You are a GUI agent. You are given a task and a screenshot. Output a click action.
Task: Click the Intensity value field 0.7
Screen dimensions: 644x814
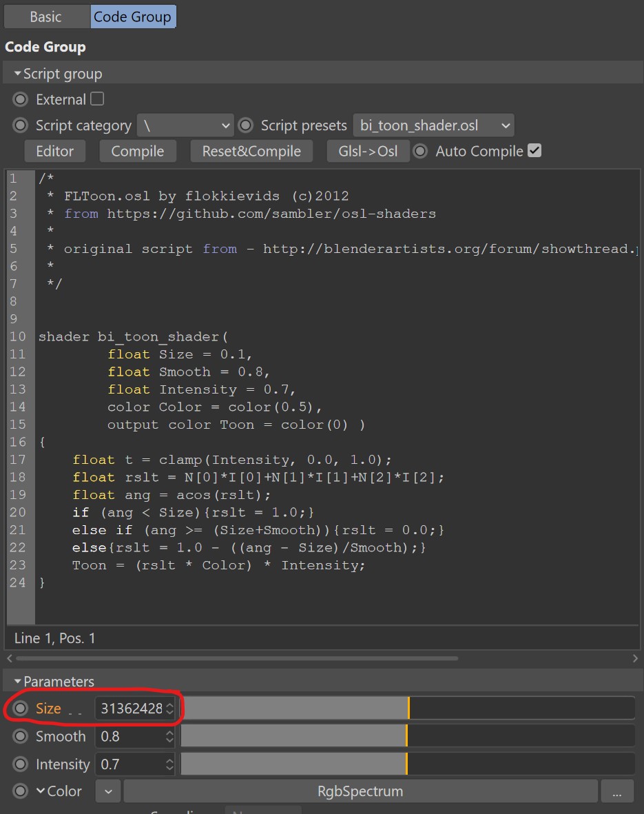pyautogui.click(x=129, y=764)
